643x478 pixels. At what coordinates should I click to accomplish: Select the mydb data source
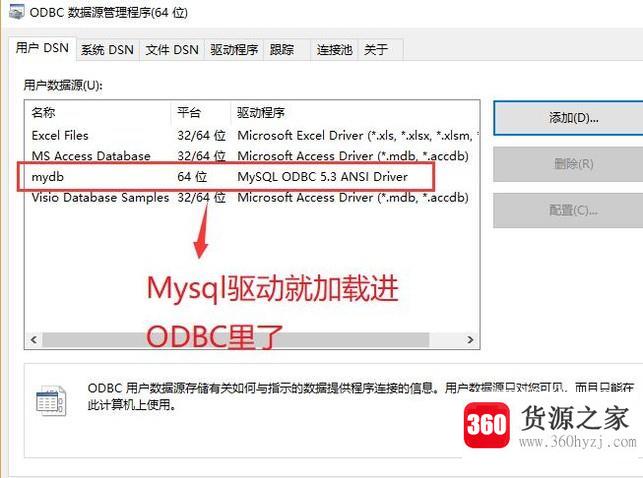[252, 177]
